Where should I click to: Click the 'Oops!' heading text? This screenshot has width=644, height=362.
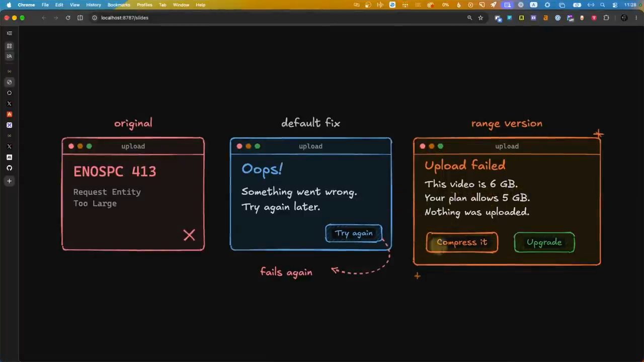tap(262, 169)
